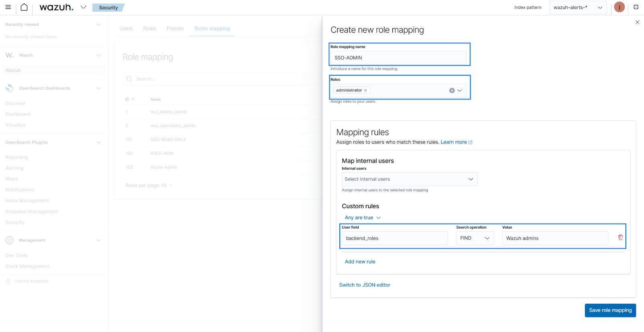Open Wazuh in the sidebar

13,70
